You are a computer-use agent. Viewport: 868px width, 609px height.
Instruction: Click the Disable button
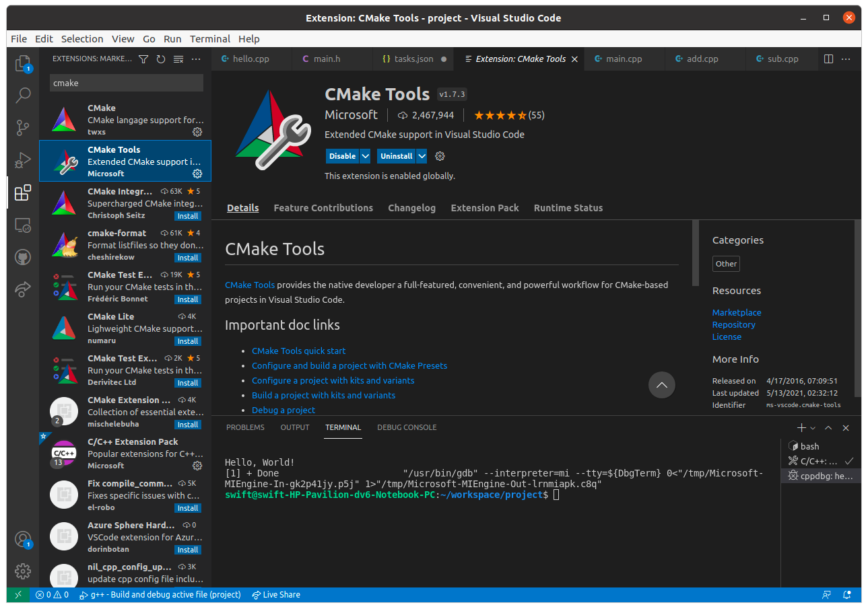[343, 156]
